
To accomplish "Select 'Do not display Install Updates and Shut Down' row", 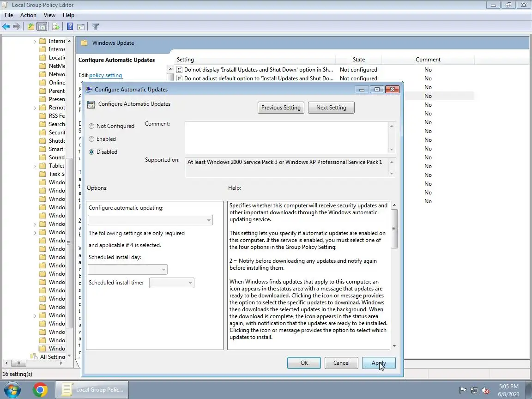I will 324,70.
